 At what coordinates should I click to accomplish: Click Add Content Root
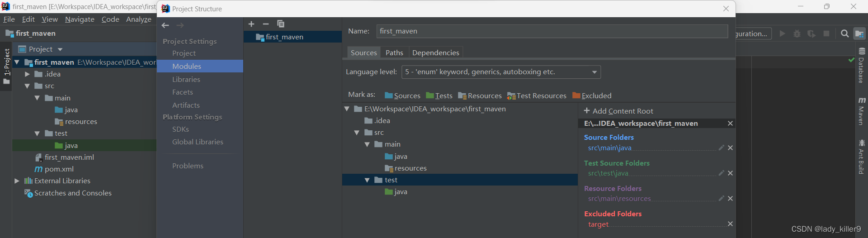[x=618, y=111]
